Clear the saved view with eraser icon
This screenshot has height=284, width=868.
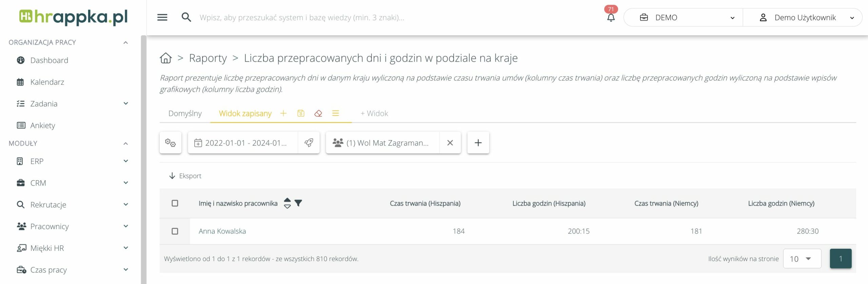pyautogui.click(x=318, y=113)
